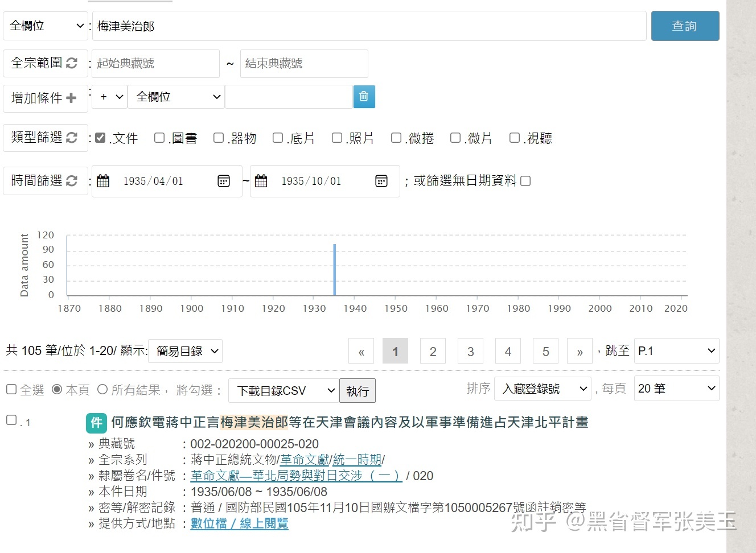Uncheck the 文件 type checkbox
756x553 pixels.
(x=101, y=138)
